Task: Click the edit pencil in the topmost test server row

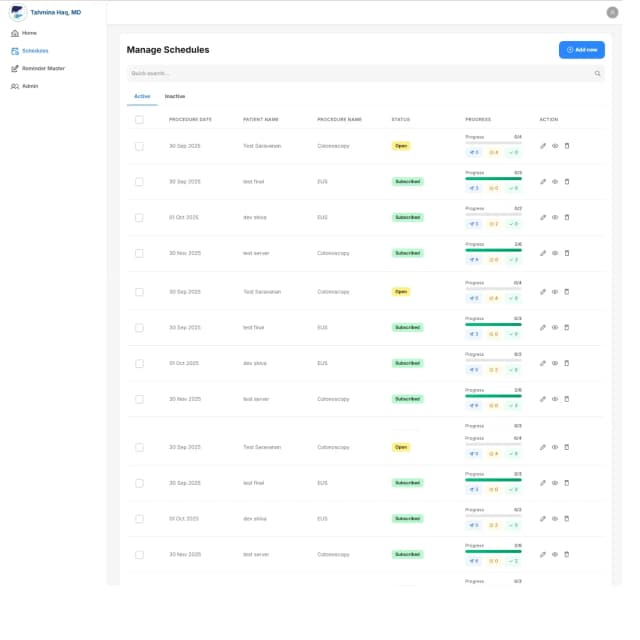Action: coord(543,253)
